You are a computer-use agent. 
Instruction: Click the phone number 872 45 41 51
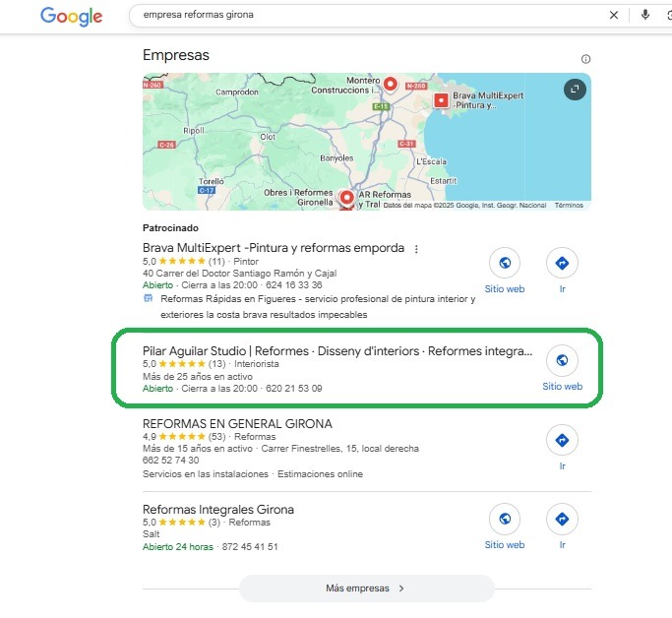click(x=250, y=547)
